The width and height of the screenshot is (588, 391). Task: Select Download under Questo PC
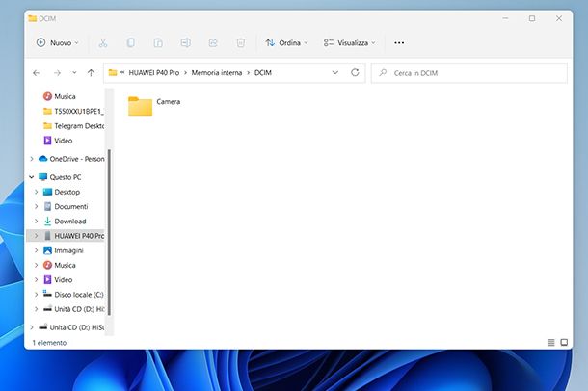pyautogui.click(x=65, y=221)
